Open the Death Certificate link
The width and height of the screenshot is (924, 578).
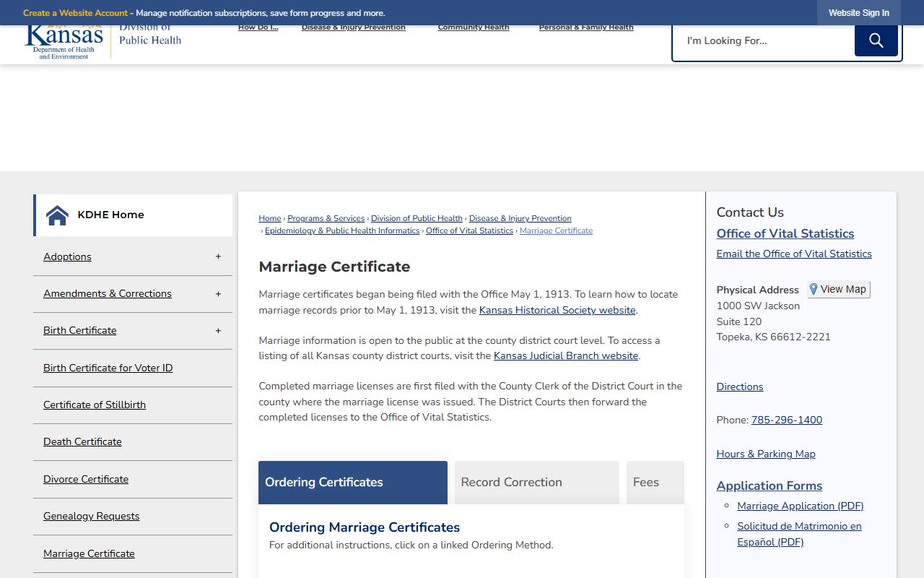tap(82, 441)
